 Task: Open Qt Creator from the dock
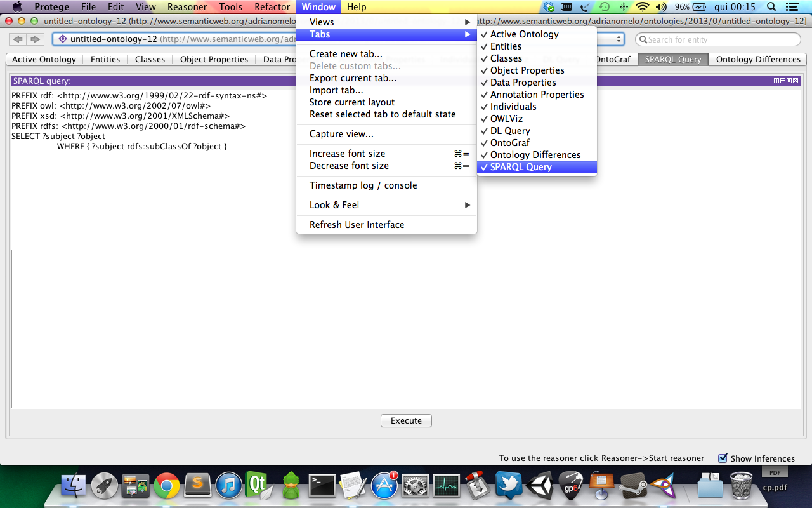[x=259, y=486]
